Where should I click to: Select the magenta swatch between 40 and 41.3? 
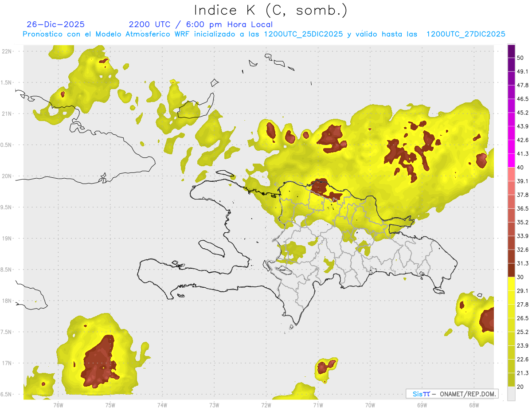(511, 160)
